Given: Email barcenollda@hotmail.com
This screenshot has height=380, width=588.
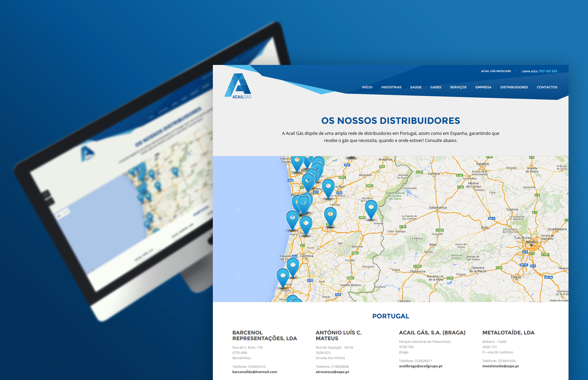Looking at the screenshot, I should [x=255, y=372].
